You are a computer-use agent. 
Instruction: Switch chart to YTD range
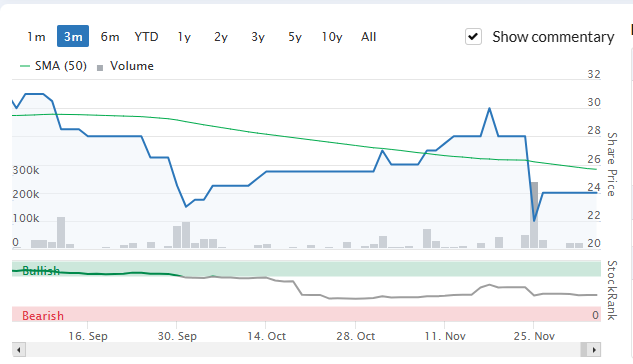pyautogui.click(x=146, y=37)
